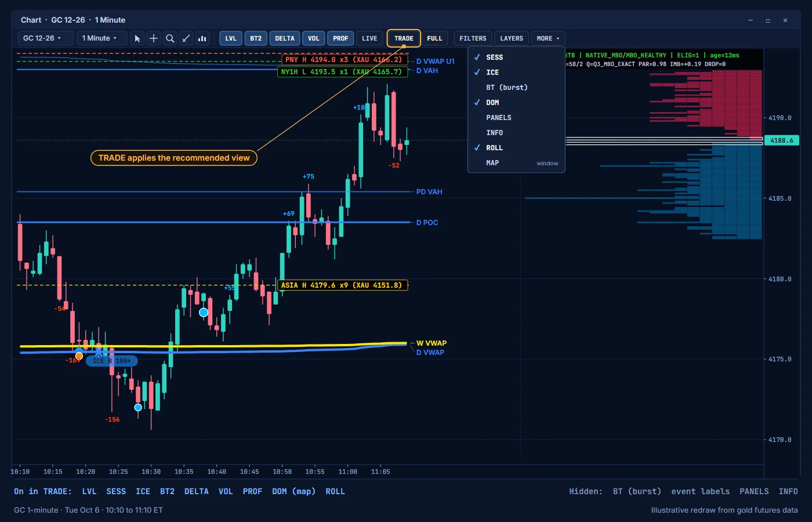This screenshot has height=522, width=812.
Task: Enable BT (burst) in the menu
Action: (x=516, y=88)
